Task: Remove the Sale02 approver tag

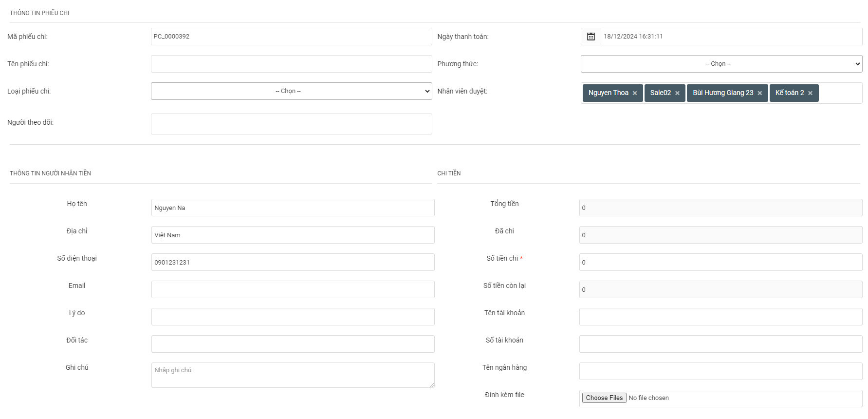Action: tap(677, 93)
